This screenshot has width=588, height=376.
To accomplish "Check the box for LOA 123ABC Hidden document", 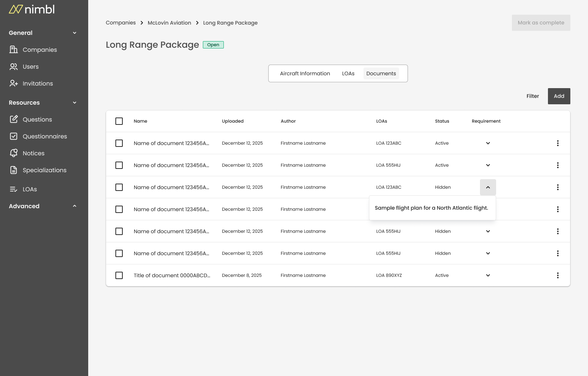I will click(x=119, y=187).
